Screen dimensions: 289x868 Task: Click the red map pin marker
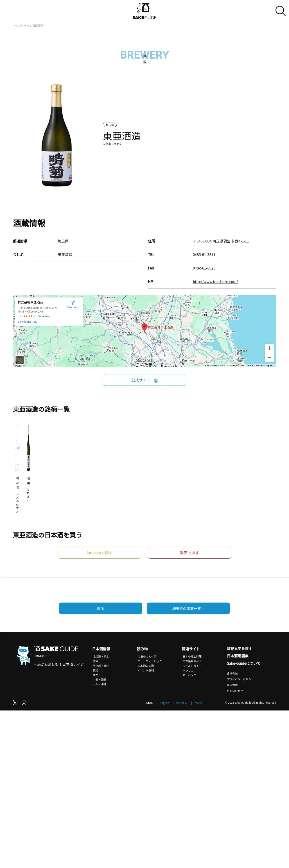[144, 327]
